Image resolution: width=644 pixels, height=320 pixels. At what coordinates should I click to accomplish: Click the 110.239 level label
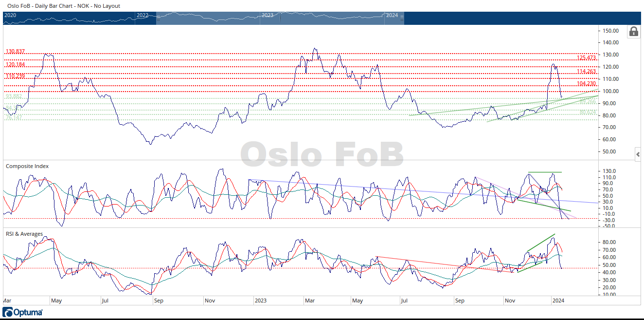(x=15, y=76)
